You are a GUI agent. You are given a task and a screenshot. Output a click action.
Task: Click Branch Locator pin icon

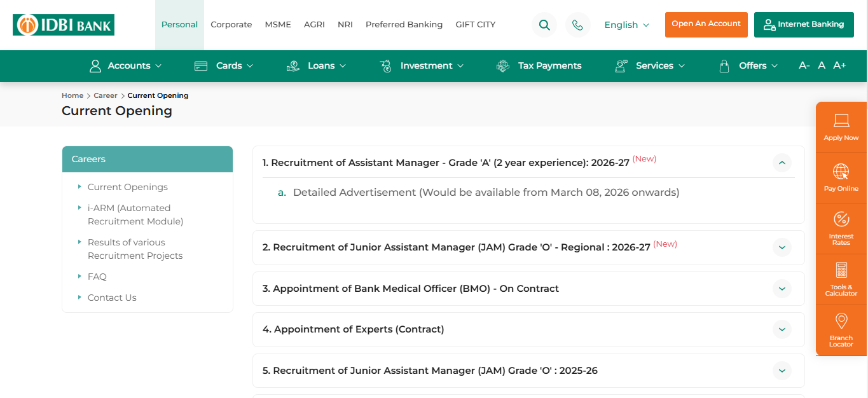(841, 321)
